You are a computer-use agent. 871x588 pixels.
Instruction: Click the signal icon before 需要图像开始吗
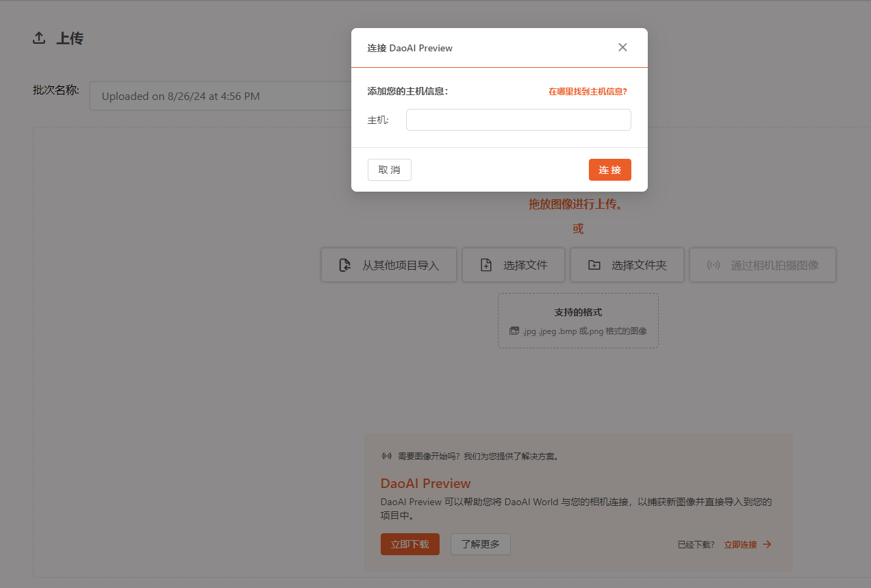pyautogui.click(x=387, y=456)
